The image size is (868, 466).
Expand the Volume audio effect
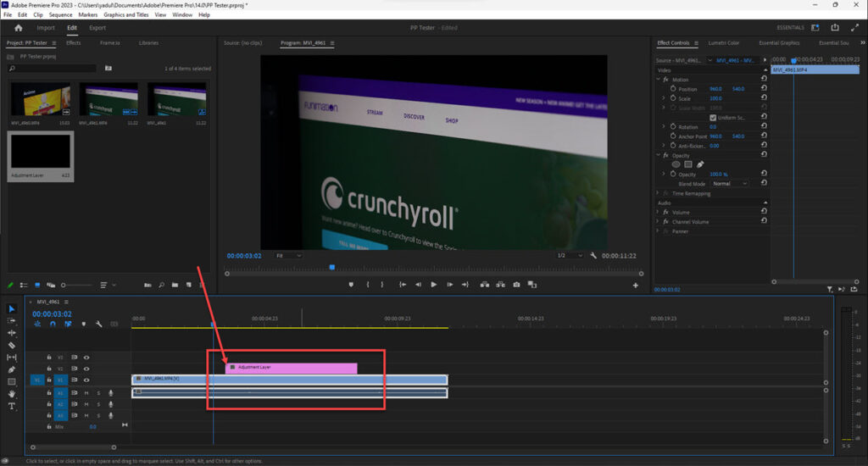(658, 212)
